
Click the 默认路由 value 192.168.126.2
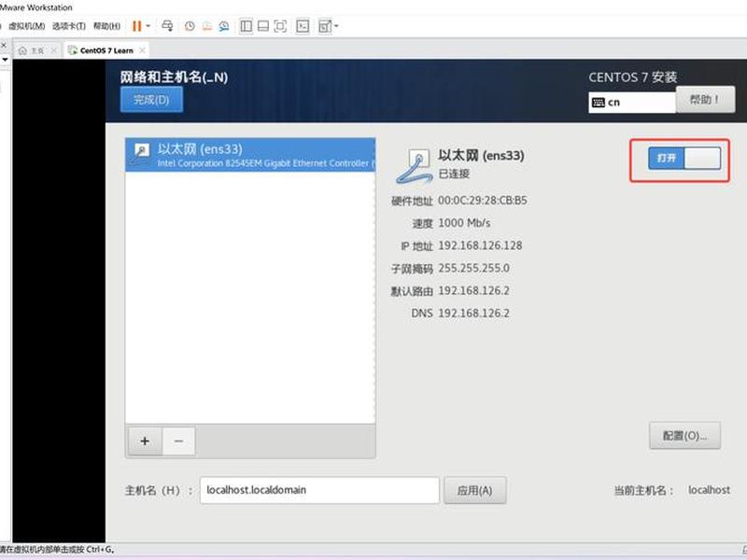point(474,290)
